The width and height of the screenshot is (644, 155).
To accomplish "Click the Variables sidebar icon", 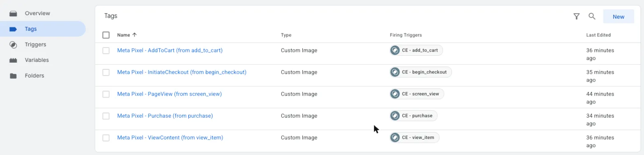I will click(14, 60).
